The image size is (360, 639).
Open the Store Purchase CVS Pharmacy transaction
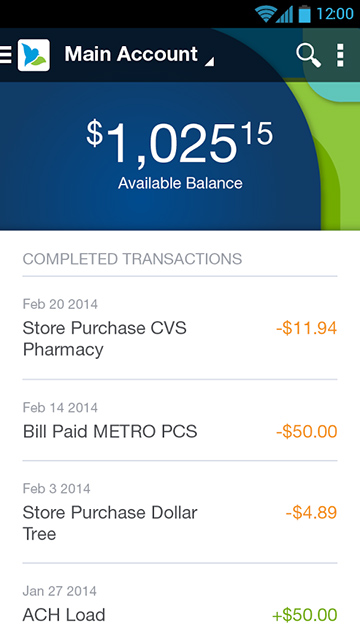(180, 329)
